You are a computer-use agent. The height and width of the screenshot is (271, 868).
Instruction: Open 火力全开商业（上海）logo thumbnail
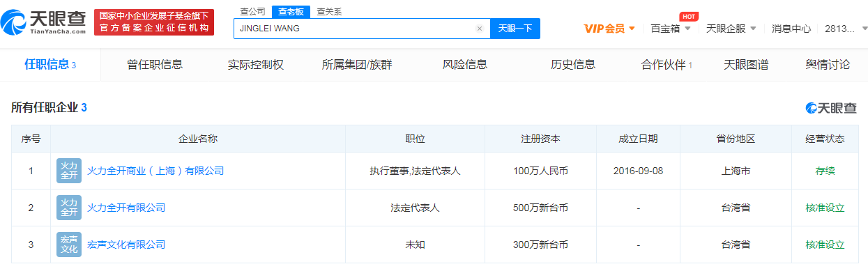point(69,171)
